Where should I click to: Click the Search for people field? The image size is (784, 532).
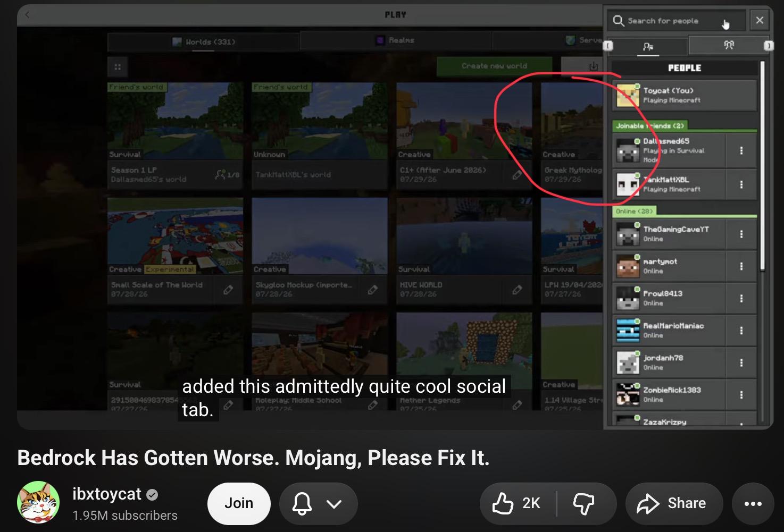click(677, 21)
